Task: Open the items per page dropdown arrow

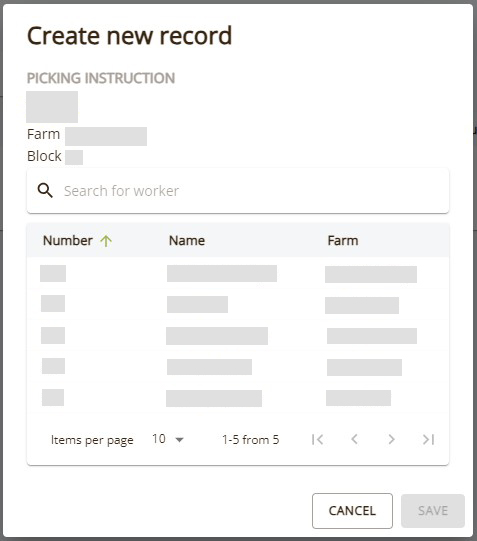Action: pos(179,440)
